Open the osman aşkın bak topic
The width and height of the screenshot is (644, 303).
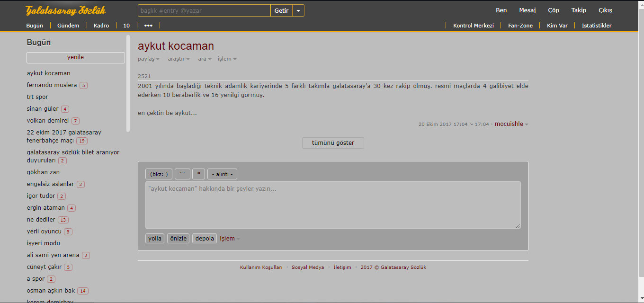coord(51,291)
